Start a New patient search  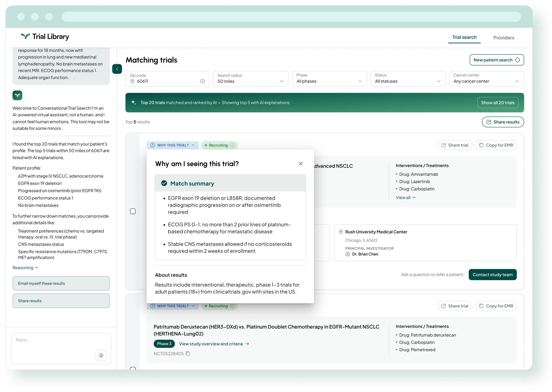(x=496, y=60)
